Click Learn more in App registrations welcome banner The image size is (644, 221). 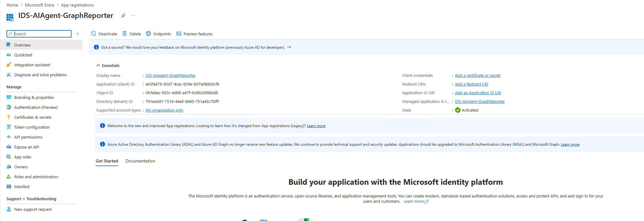(x=316, y=126)
